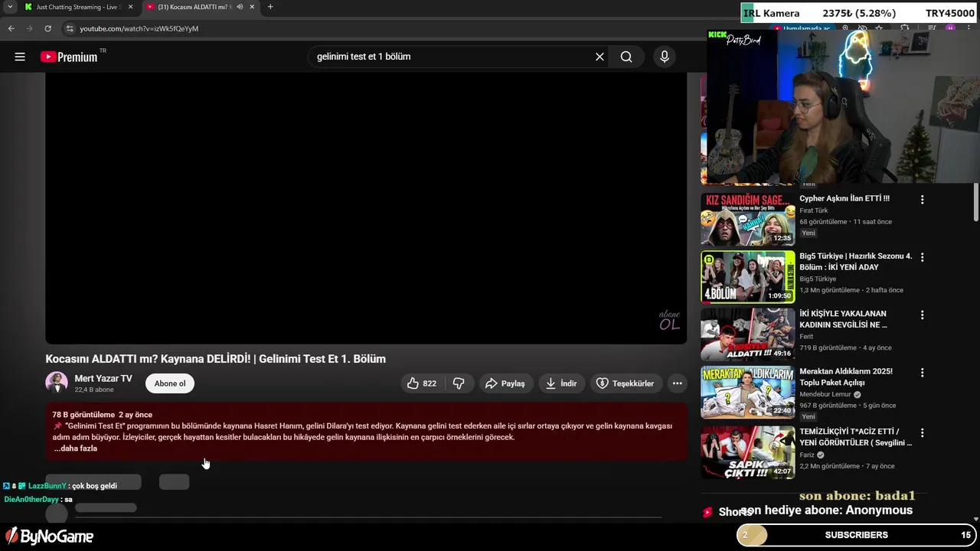Subscribe with the Abone ol button
The height and width of the screenshot is (551, 980).
(170, 383)
